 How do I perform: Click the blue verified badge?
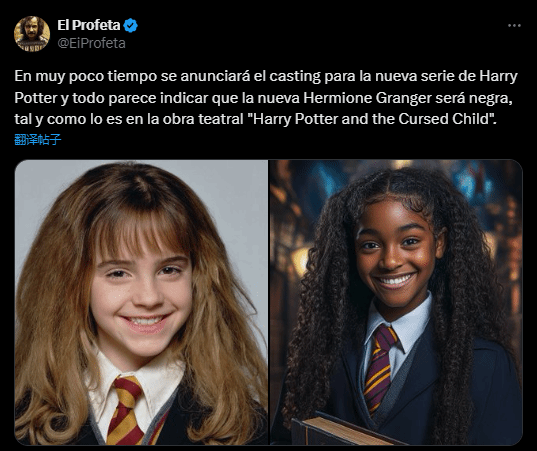[x=130, y=26]
